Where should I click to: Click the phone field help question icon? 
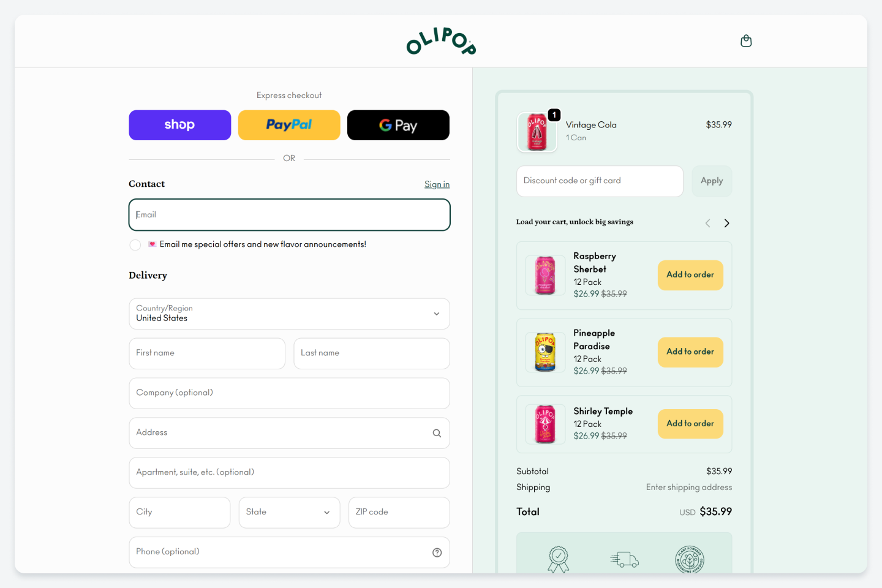pos(437,552)
